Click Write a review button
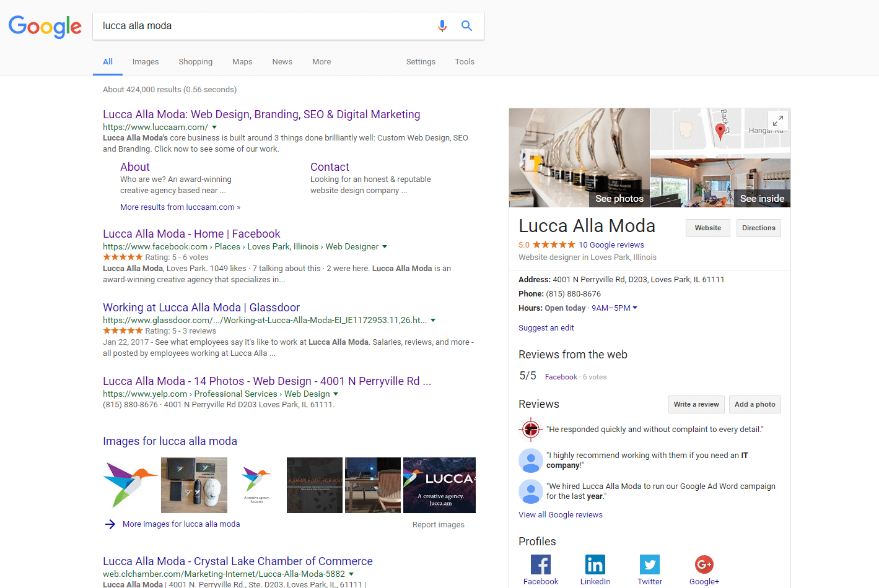 (x=696, y=404)
